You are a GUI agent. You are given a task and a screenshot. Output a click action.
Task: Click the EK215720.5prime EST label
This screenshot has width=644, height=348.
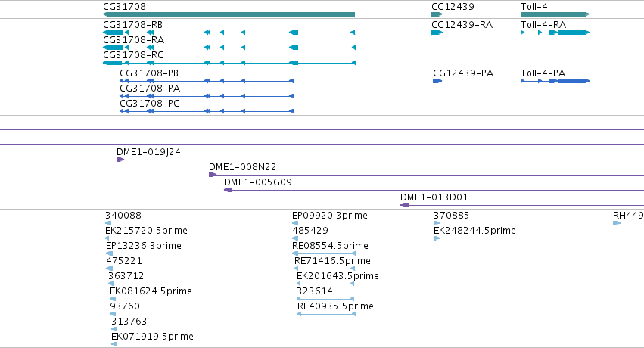point(146,231)
